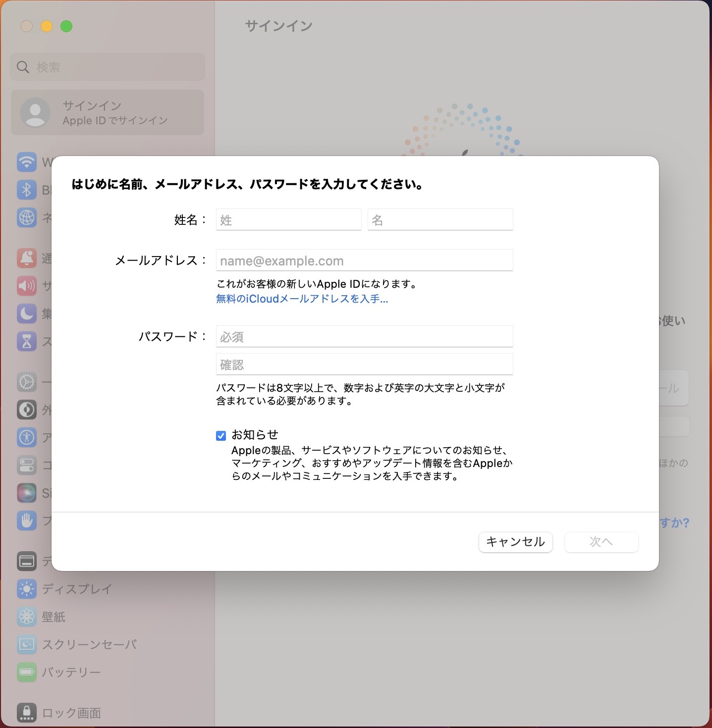Click the Bluetooth icon in sidebar
This screenshot has height=728, width=712.
pyautogui.click(x=27, y=190)
